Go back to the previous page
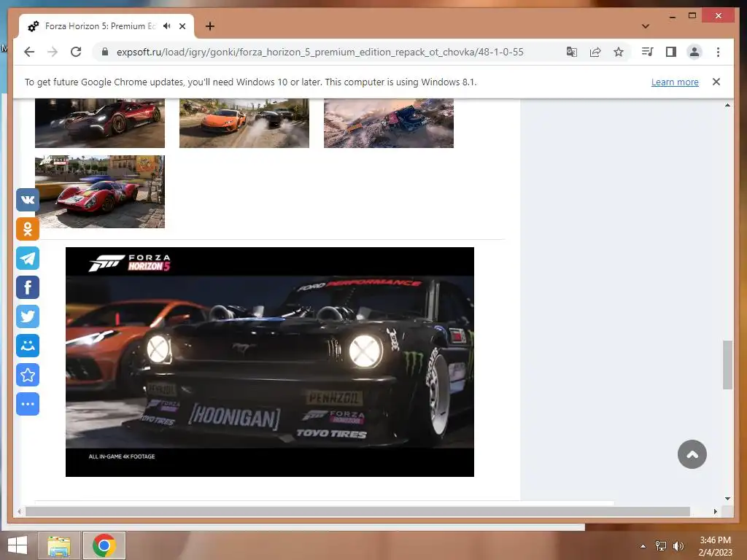This screenshot has height=560, width=747. click(29, 52)
